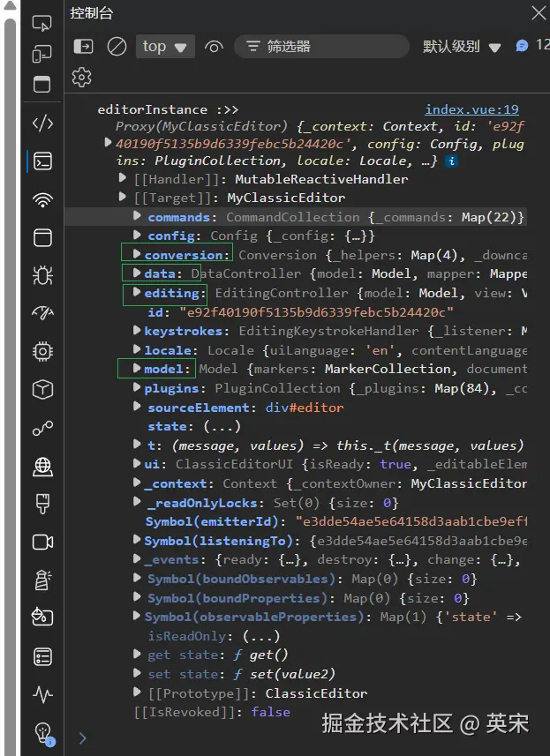Expand the commands property

click(x=137, y=216)
